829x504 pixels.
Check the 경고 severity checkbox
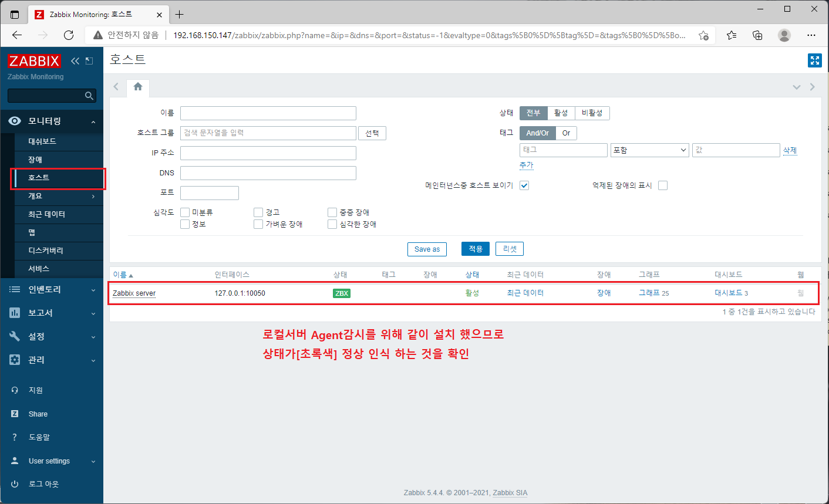click(x=258, y=212)
